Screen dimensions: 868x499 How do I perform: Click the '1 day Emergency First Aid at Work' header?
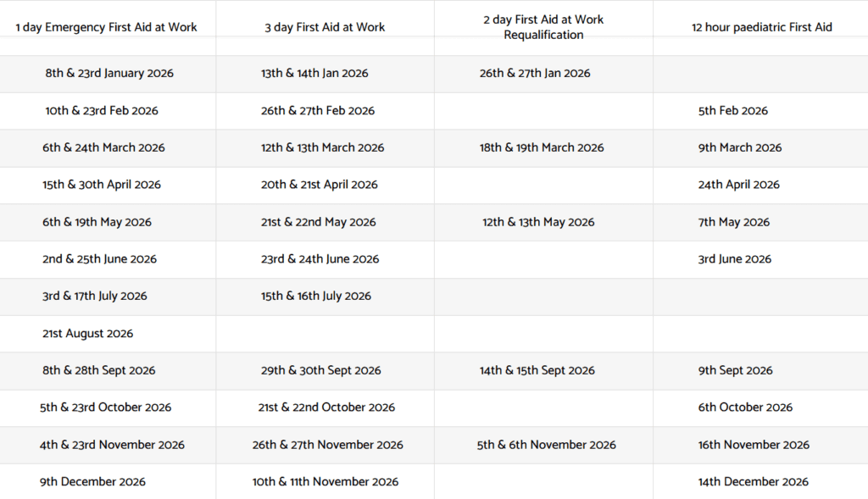(106, 27)
